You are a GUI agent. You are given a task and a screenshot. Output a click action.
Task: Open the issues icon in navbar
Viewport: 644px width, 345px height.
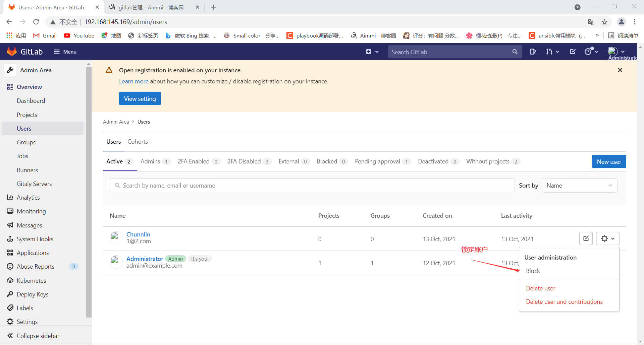pos(533,52)
